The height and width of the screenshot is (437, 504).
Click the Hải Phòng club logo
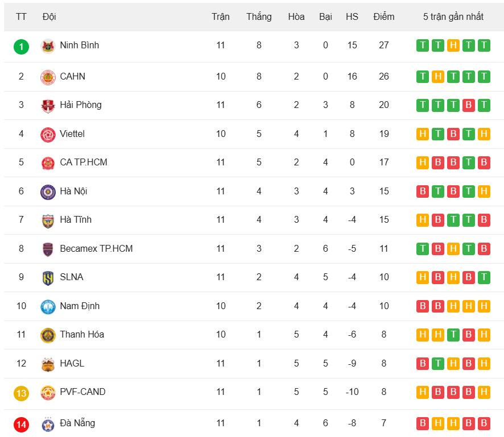coord(48,106)
